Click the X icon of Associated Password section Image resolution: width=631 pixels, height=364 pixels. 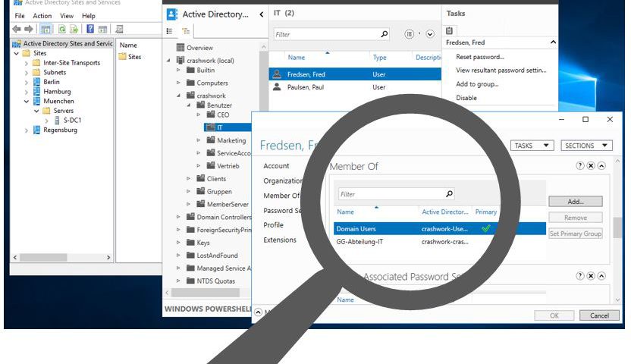pyautogui.click(x=591, y=275)
